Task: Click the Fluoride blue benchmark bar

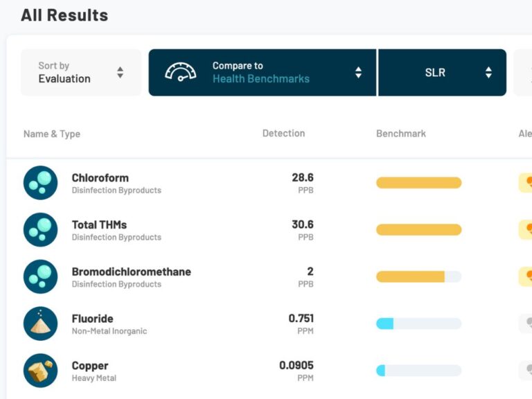Action: tap(385, 323)
